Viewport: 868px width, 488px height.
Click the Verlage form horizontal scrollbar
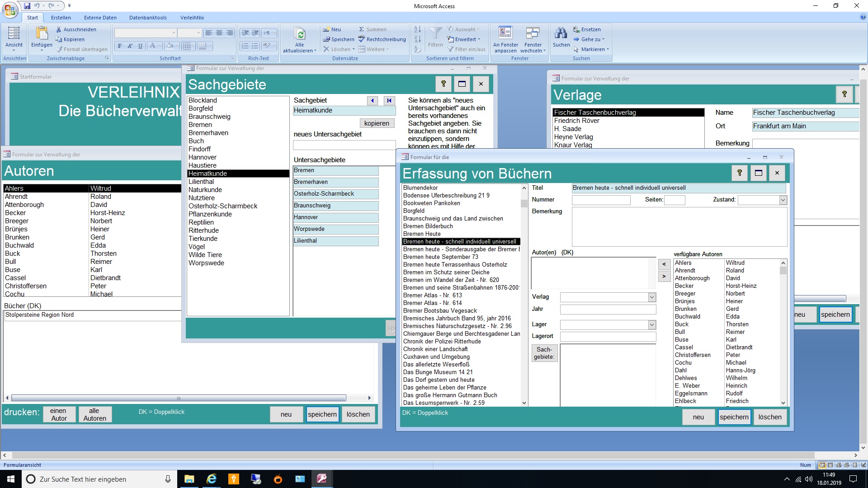click(x=820, y=299)
